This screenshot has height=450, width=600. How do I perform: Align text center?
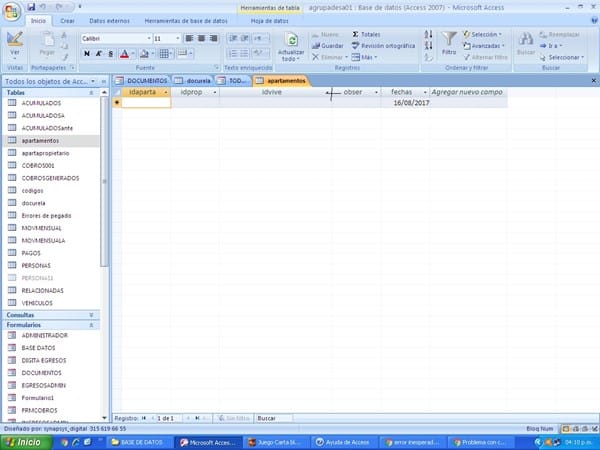(x=201, y=38)
